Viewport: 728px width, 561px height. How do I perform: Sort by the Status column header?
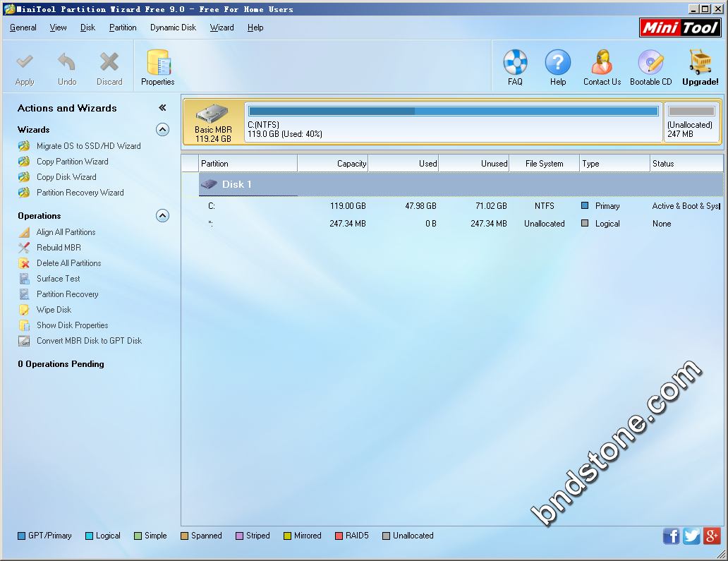(x=686, y=164)
